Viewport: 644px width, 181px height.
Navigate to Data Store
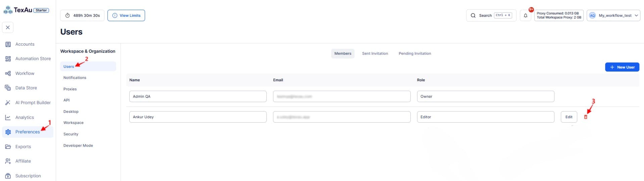(26, 88)
